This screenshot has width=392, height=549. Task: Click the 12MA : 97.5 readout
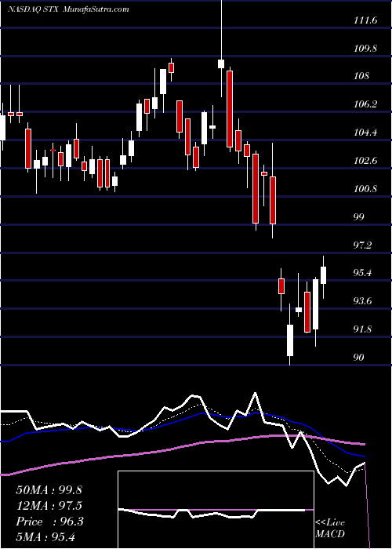pyautogui.click(x=49, y=506)
